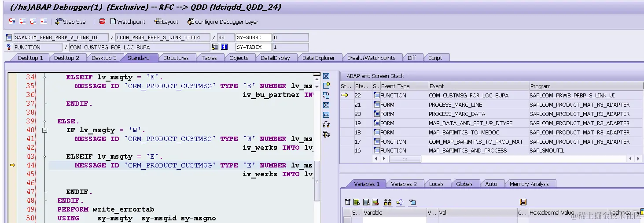644x223 pixels.
Task: Open the Data Explorer tab
Action: coord(318,58)
